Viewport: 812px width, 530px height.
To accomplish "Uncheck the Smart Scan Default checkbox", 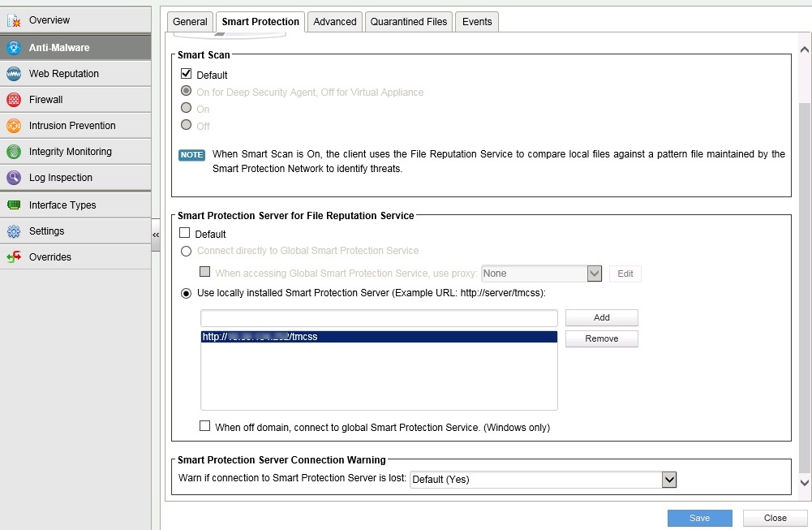I will (186, 74).
